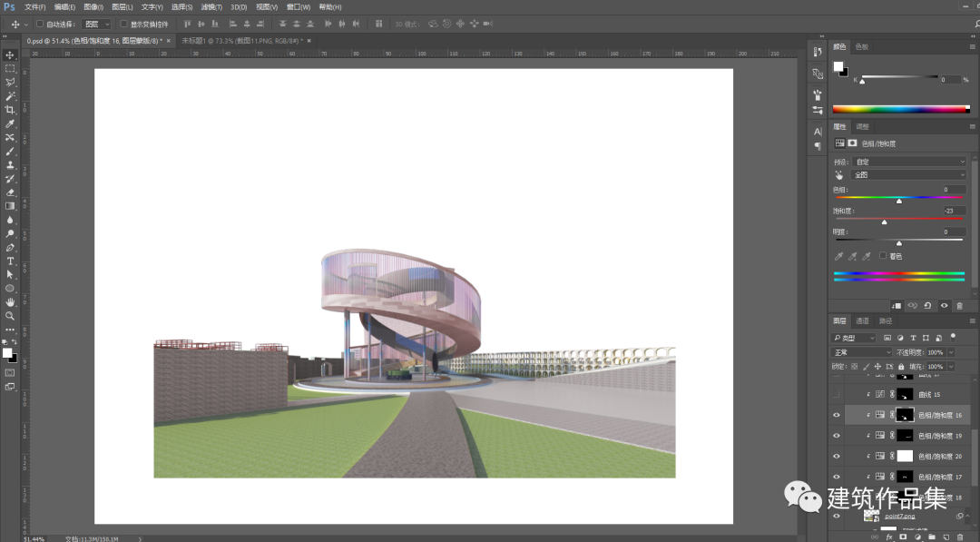Open the History panel icon
980x542 pixels.
[x=818, y=53]
